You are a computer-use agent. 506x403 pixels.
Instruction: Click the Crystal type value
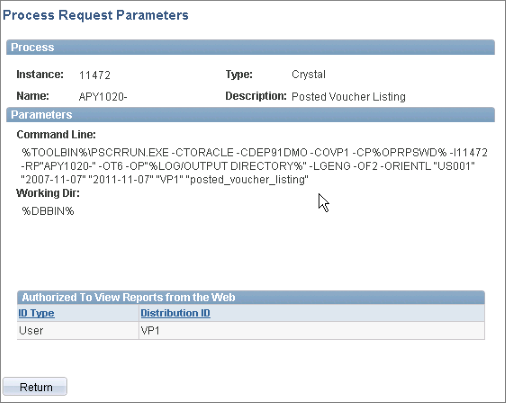click(x=309, y=74)
